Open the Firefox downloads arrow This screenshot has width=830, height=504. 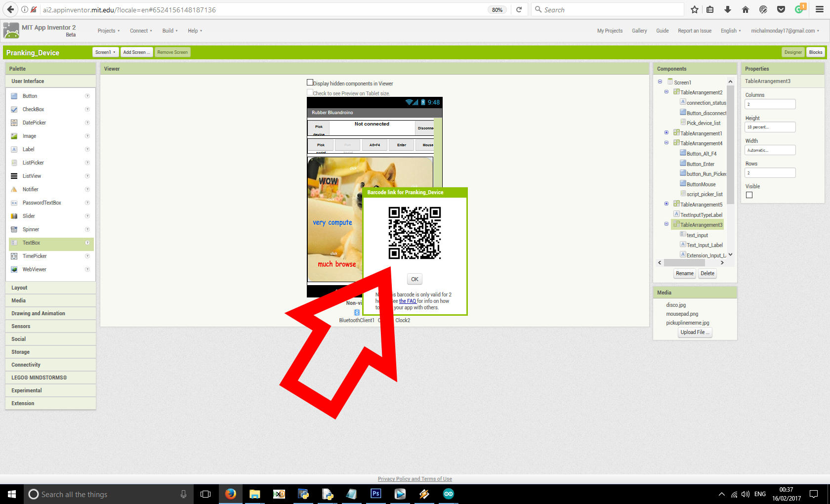point(728,9)
